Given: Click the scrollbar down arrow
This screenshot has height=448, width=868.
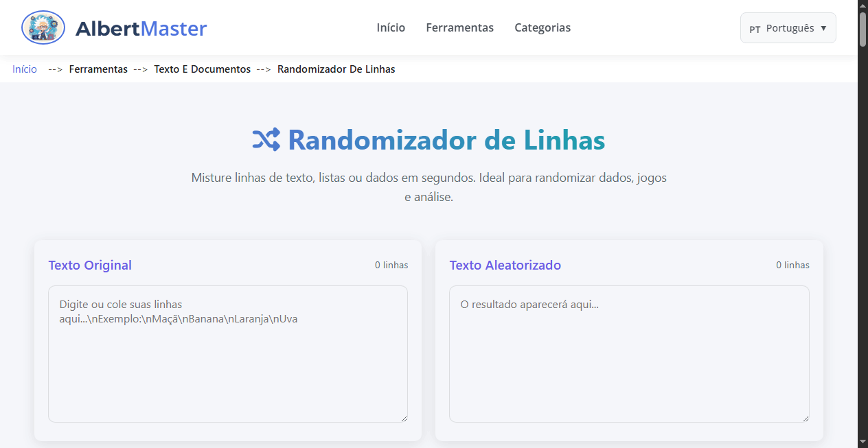Looking at the screenshot, I should [862, 443].
